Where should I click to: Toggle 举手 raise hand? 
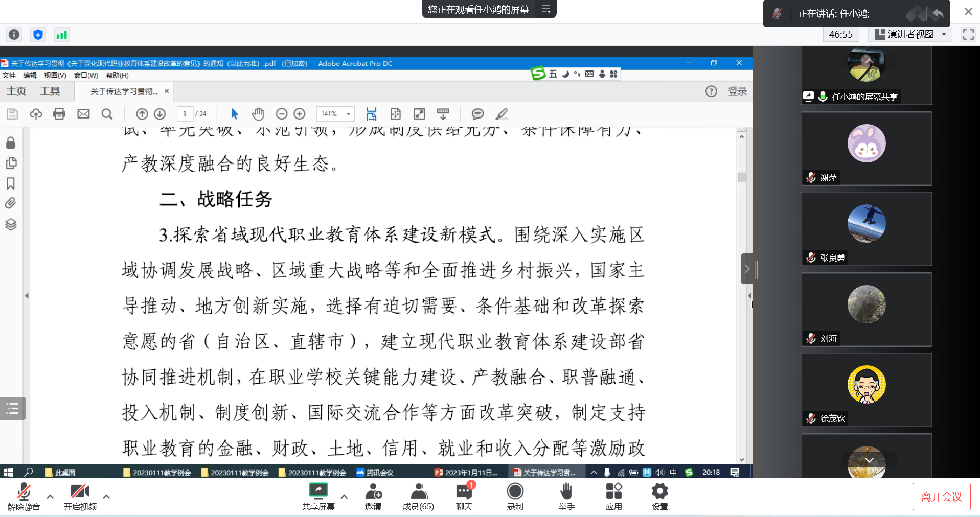[566, 496]
